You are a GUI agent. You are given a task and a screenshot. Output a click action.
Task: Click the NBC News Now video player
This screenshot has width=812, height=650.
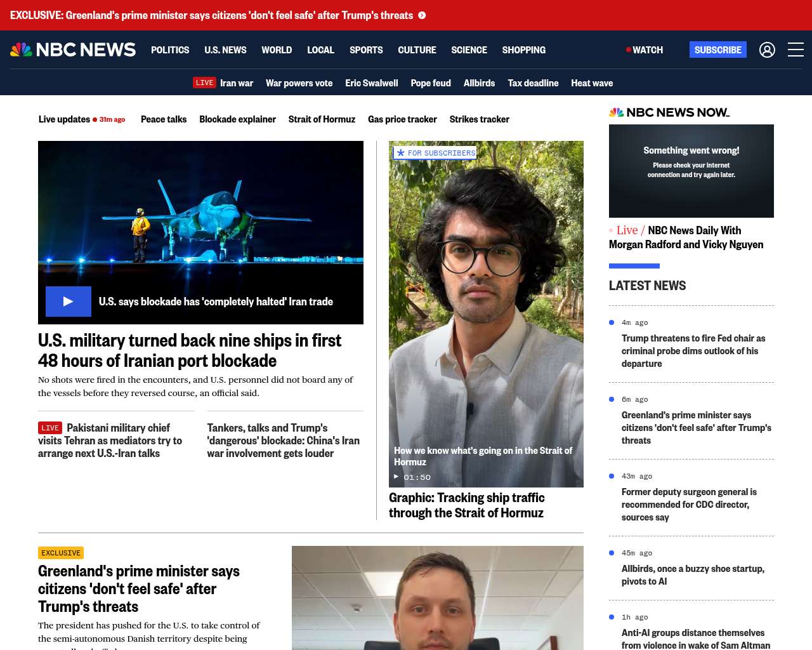(x=691, y=171)
